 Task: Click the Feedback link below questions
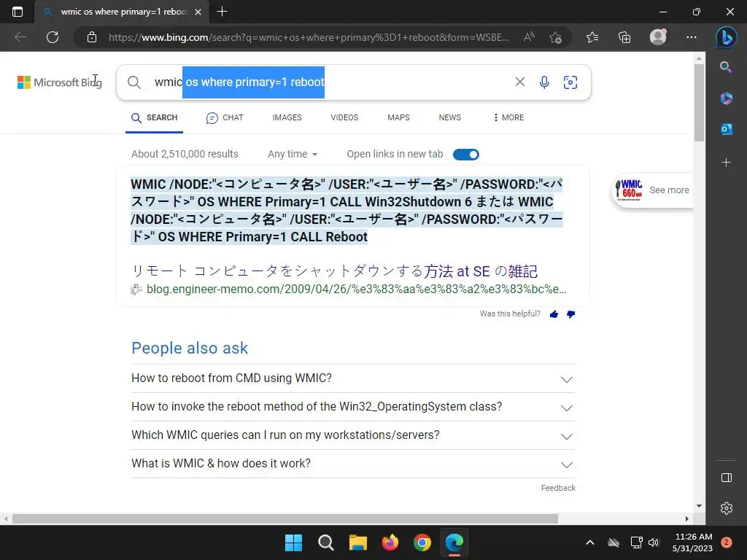click(558, 488)
